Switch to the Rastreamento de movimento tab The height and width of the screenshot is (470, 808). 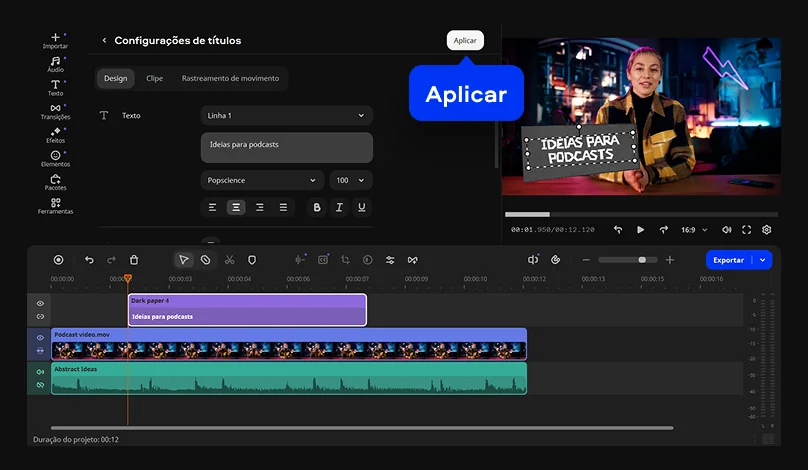(x=229, y=78)
